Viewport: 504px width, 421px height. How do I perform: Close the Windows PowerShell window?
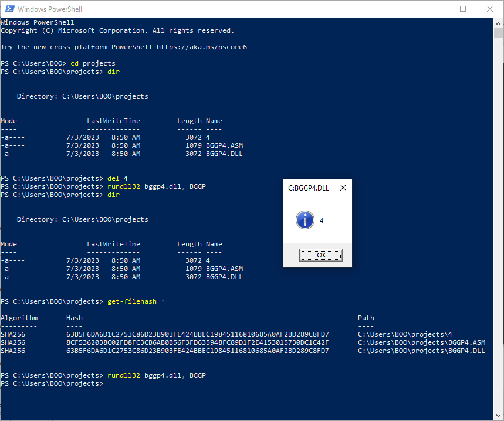[x=490, y=9]
